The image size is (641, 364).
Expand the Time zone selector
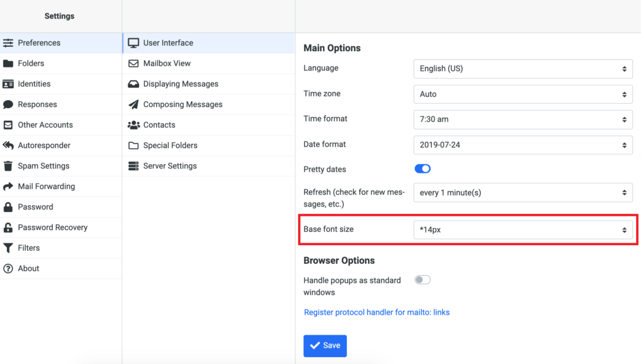click(x=523, y=94)
